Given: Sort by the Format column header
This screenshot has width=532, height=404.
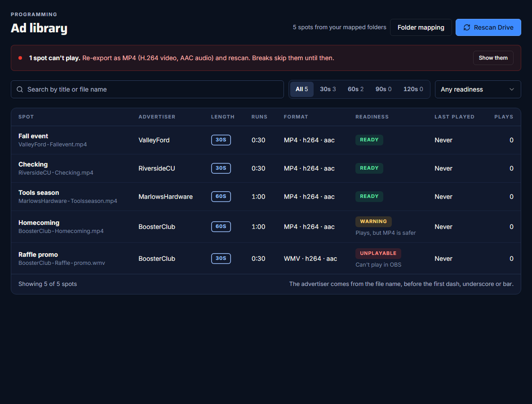Looking at the screenshot, I should [296, 117].
